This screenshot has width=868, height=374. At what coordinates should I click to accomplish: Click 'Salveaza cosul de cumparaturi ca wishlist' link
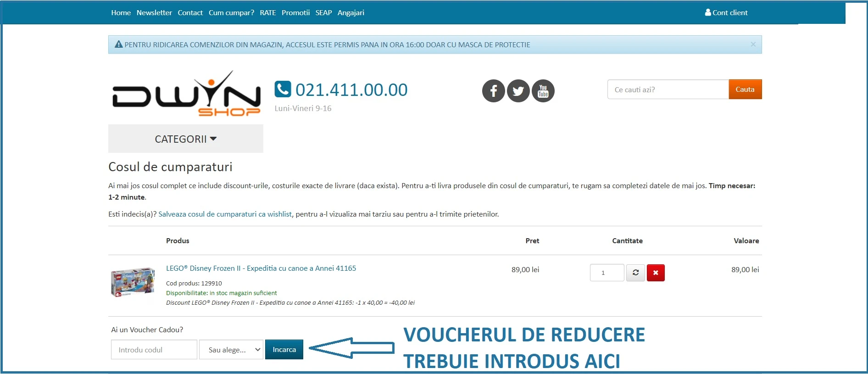tap(225, 214)
